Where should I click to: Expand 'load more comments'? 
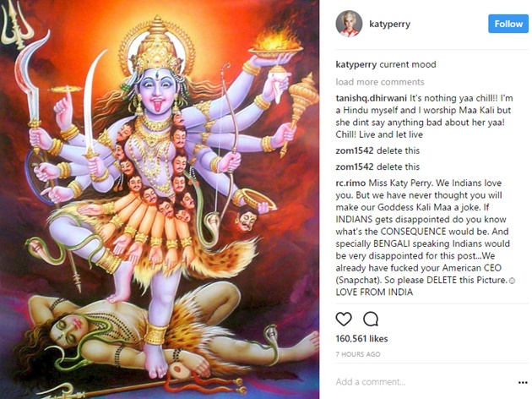[x=380, y=82]
